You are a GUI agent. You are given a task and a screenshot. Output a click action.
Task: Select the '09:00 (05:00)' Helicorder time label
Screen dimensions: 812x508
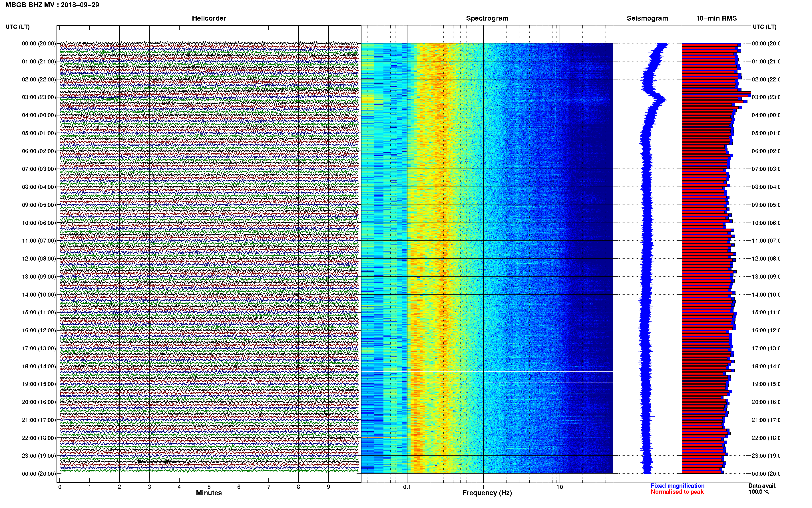[x=39, y=205]
